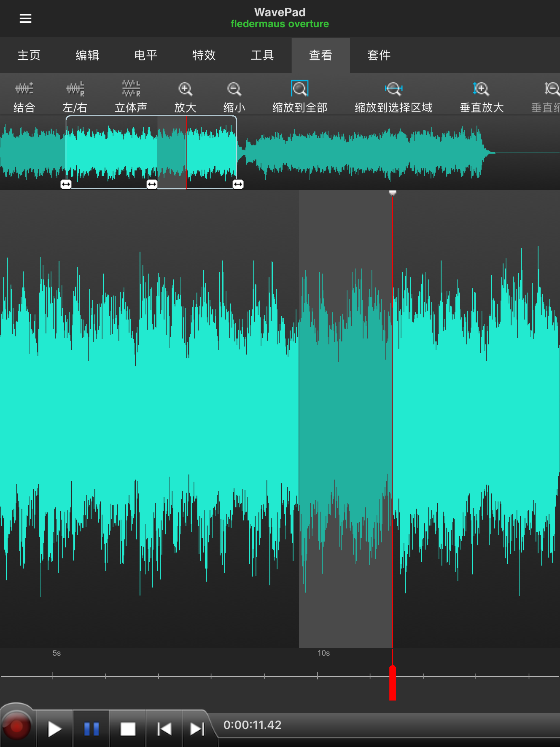Stop playback with the square button
The width and height of the screenshot is (560, 747).
(x=128, y=729)
